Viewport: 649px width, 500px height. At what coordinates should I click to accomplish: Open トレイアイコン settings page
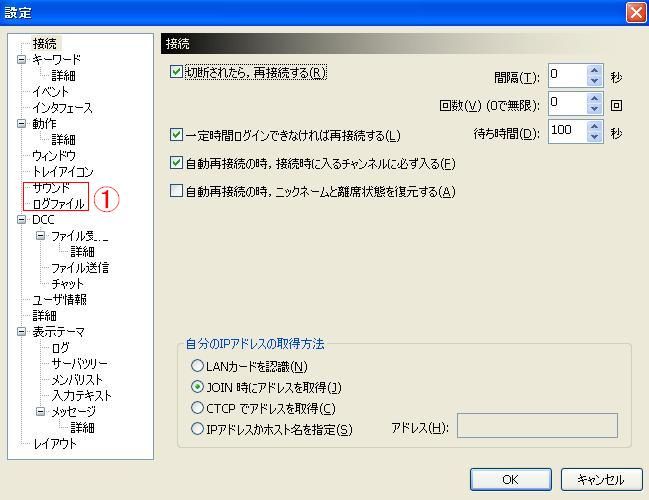tap(63, 171)
